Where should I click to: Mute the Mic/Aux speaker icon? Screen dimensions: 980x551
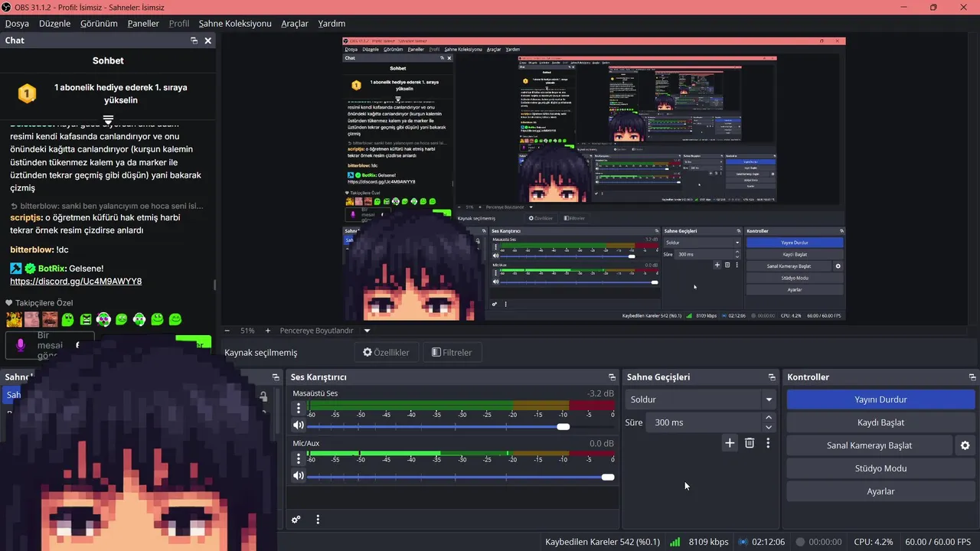pos(298,475)
